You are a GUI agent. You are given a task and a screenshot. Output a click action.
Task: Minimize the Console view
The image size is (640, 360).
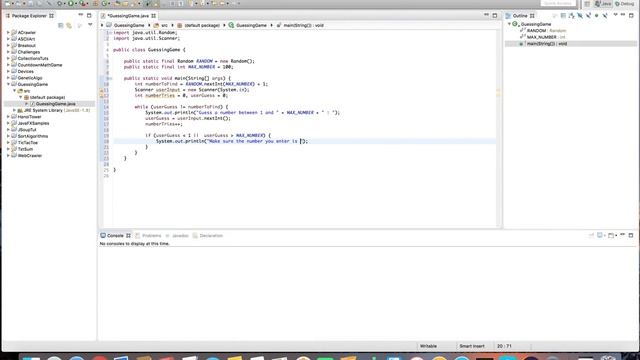point(622,235)
